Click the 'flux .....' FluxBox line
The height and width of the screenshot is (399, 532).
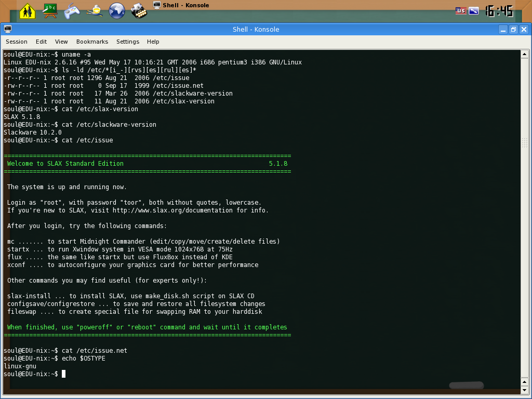pos(120,257)
